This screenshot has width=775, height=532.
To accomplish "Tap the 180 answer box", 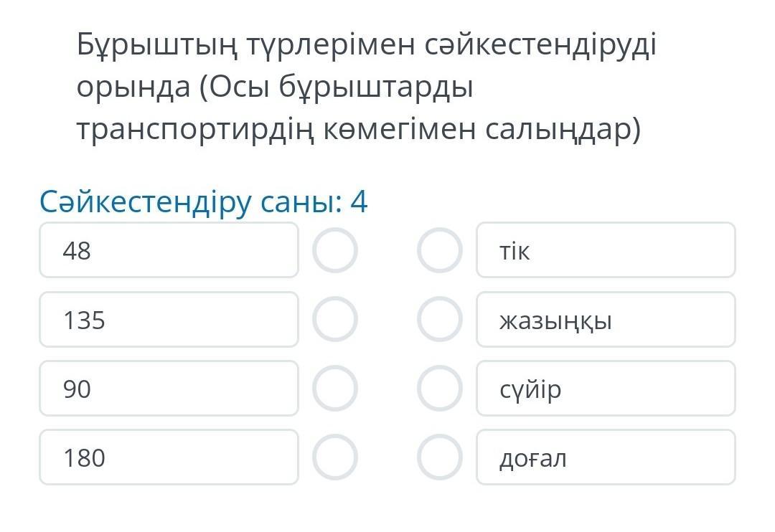I will coord(169,457).
